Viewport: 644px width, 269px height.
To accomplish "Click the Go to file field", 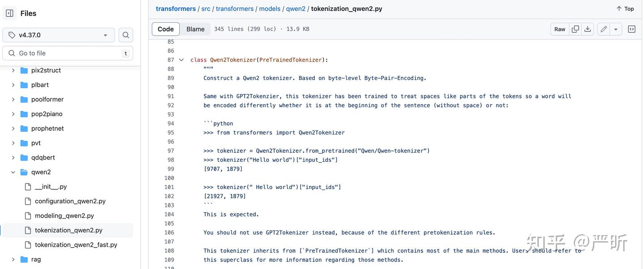I will pyautogui.click(x=67, y=53).
